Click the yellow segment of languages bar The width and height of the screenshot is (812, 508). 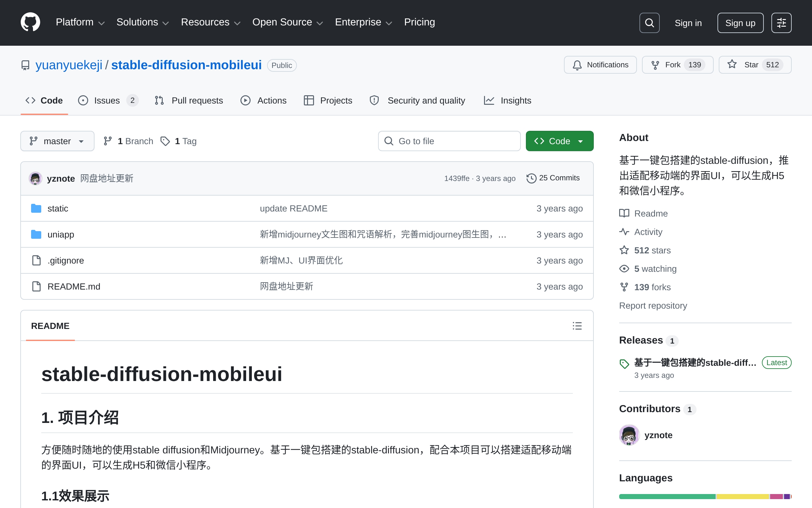click(743, 497)
